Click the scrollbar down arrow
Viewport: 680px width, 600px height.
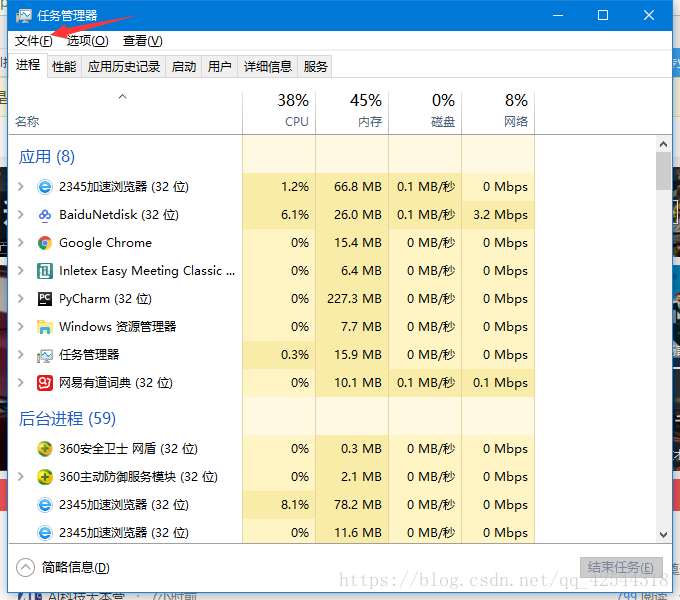pyautogui.click(x=663, y=535)
